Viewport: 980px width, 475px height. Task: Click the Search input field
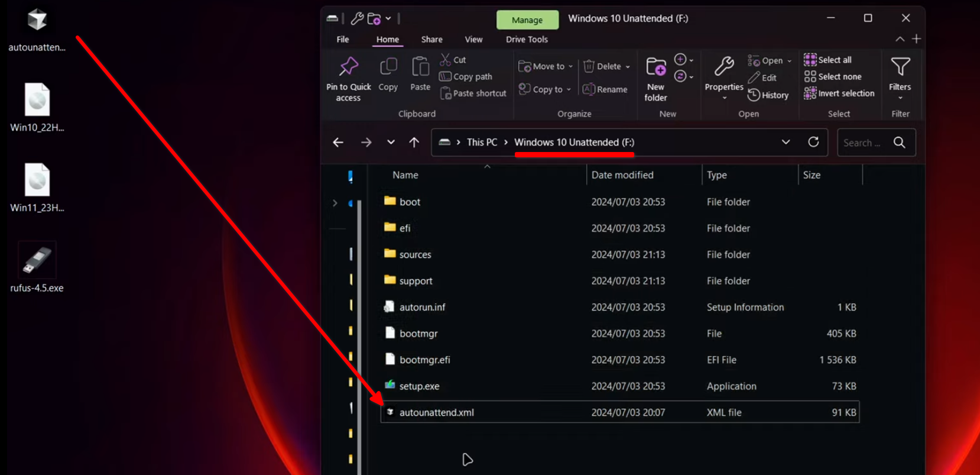863,143
